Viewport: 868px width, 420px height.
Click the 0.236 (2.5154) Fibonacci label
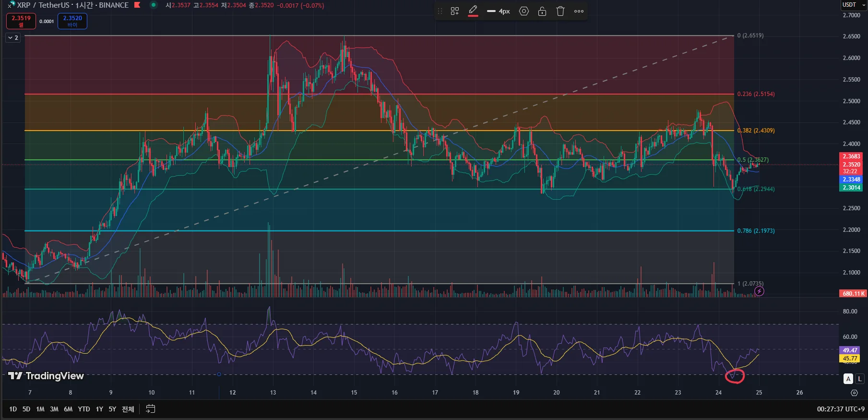pyautogui.click(x=756, y=94)
